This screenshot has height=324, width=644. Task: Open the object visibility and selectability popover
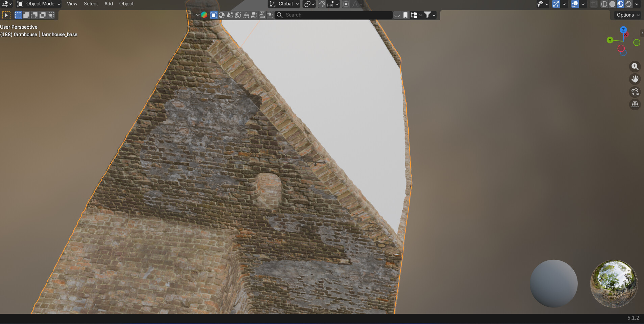click(543, 4)
